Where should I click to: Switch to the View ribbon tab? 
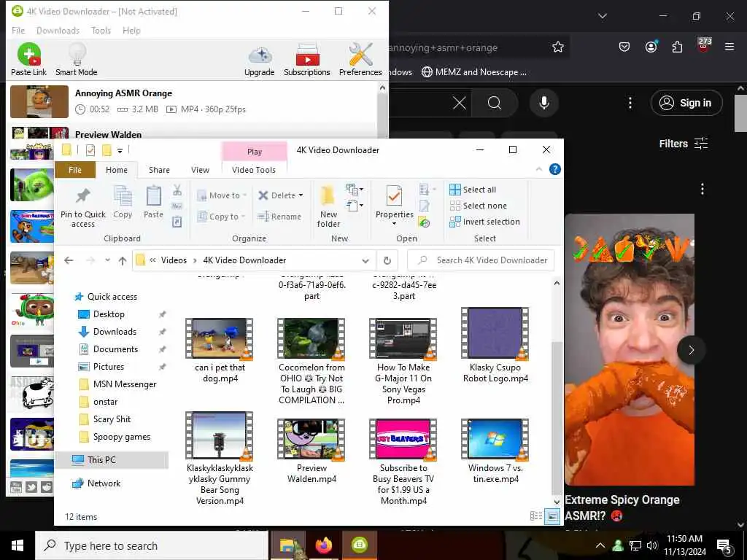[200, 170]
